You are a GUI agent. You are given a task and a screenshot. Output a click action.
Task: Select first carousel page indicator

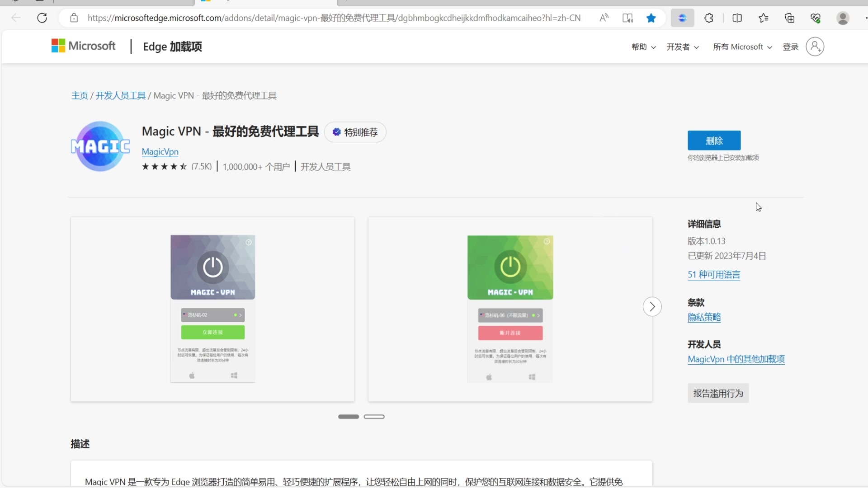coord(349,417)
